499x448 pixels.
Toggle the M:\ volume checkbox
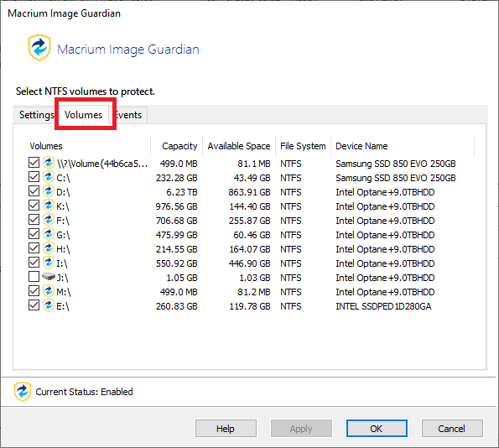point(34,291)
